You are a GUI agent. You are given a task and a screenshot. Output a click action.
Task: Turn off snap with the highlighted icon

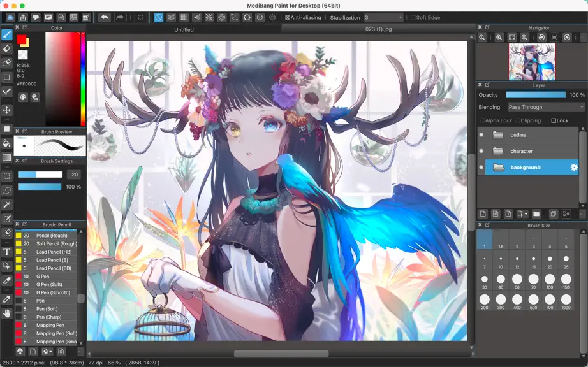[x=159, y=17]
